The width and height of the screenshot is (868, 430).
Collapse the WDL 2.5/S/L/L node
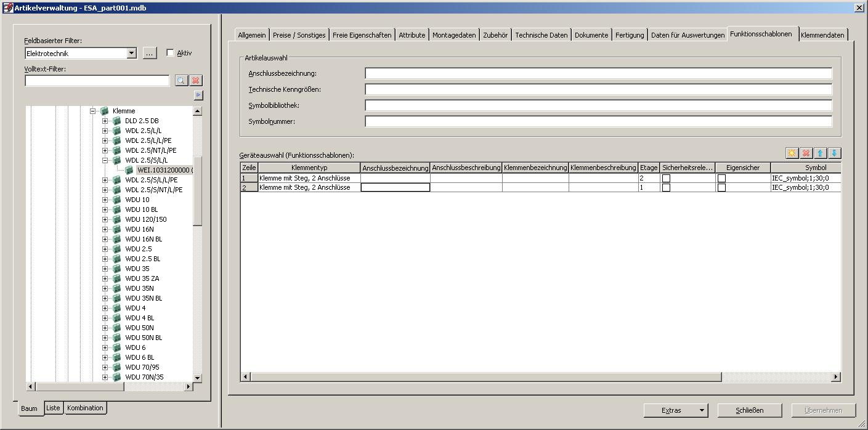click(x=105, y=160)
